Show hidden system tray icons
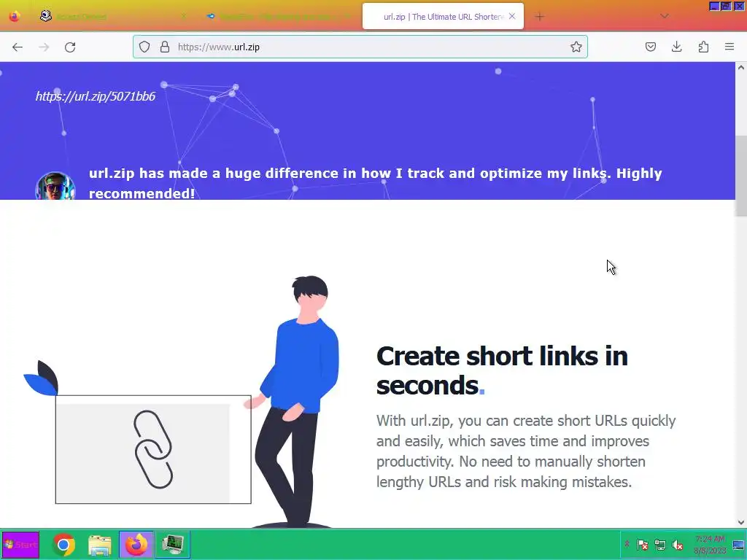Screen dimensions: 747x560 pyautogui.click(x=627, y=544)
